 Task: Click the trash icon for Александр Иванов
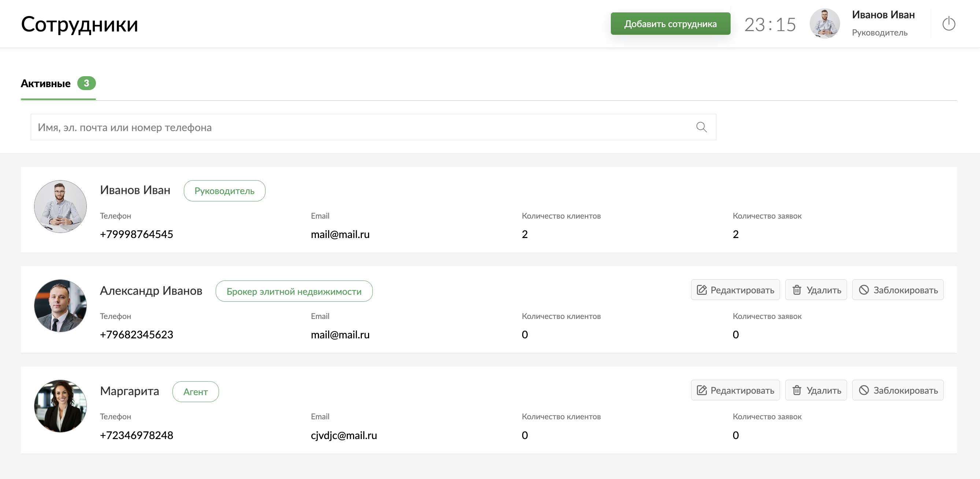(797, 290)
